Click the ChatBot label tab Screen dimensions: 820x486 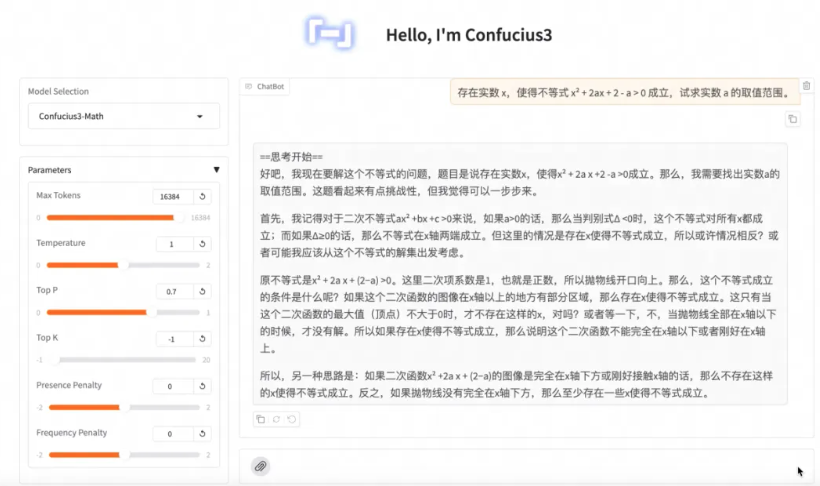[265, 86]
